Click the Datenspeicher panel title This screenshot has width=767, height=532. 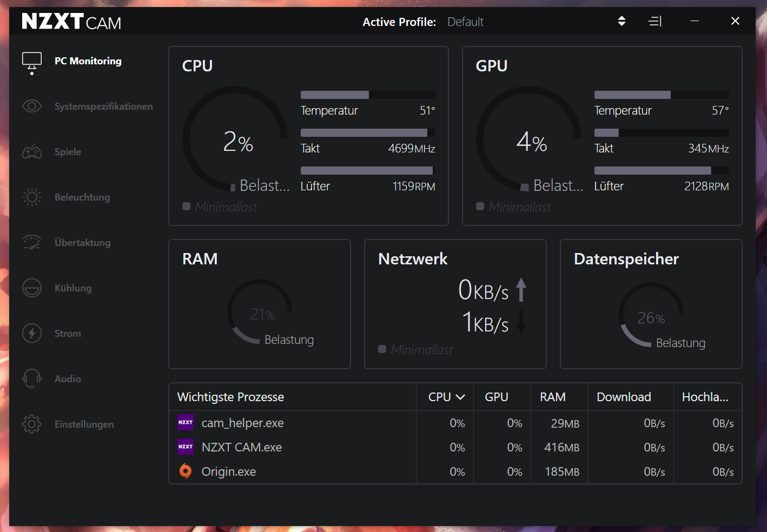click(x=626, y=259)
